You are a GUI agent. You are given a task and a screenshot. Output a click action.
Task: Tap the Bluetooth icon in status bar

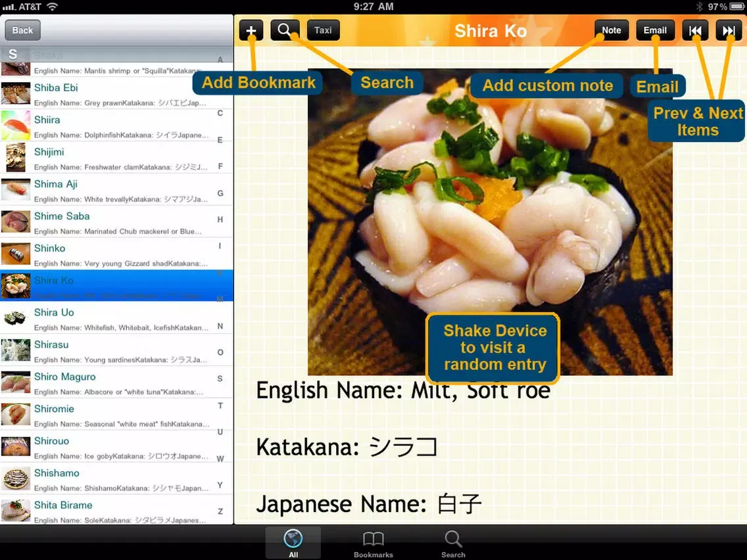[699, 7]
